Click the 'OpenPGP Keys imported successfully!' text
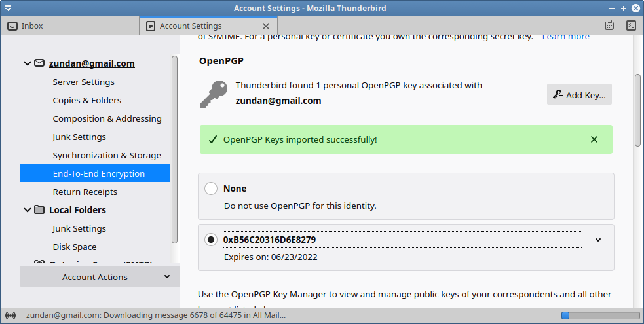The height and width of the screenshot is (324, 644). tap(300, 140)
